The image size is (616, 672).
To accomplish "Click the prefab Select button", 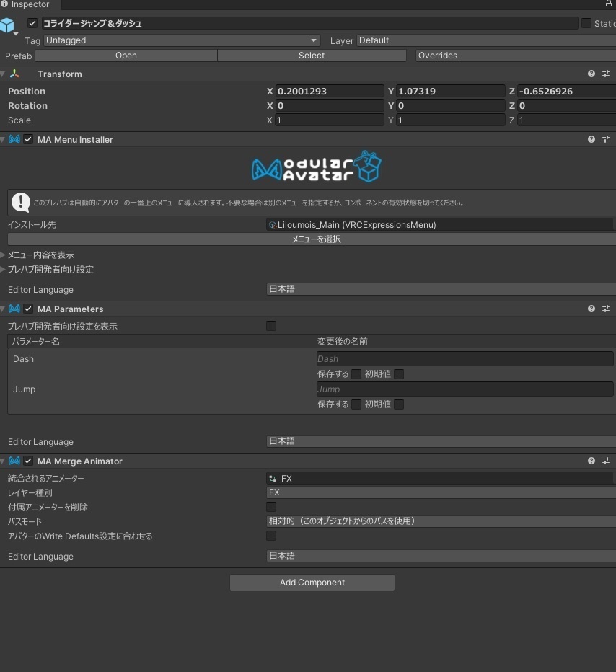I will [312, 56].
